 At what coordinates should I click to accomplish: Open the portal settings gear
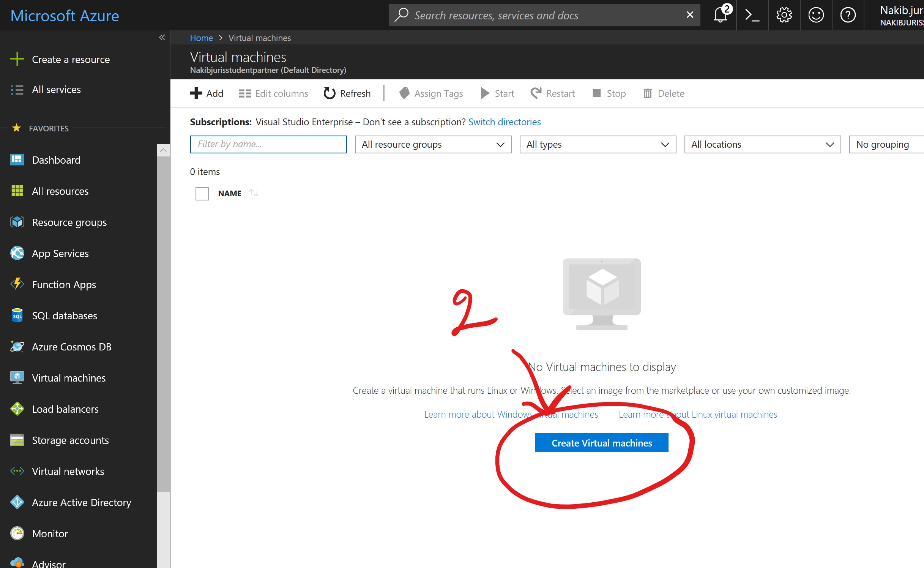click(x=784, y=15)
